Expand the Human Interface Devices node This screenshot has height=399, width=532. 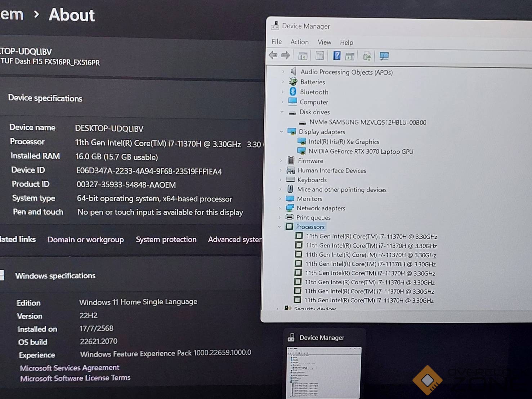pos(281,170)
